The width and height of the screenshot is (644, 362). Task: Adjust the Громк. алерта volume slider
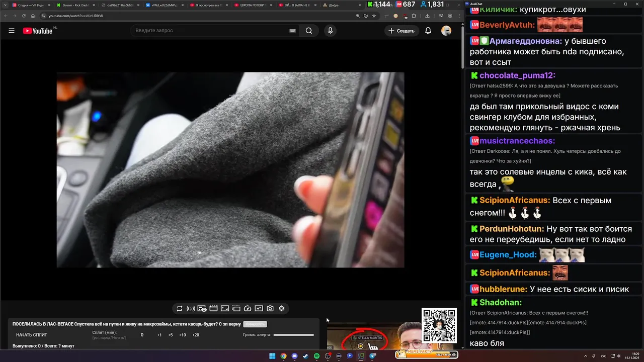[293, 335]
